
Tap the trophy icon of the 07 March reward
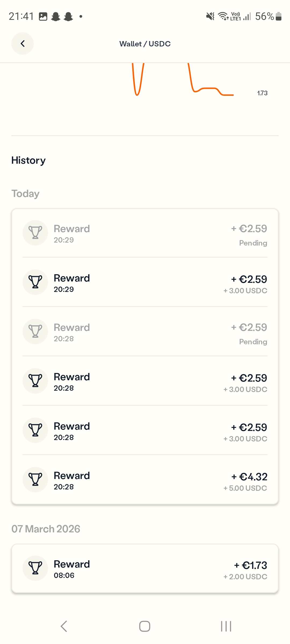35,568
